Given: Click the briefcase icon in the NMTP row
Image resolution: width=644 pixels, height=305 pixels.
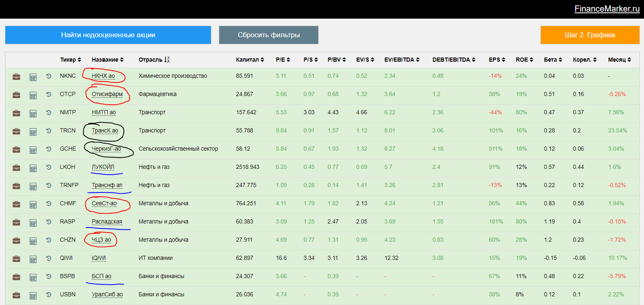Looking at the screenshot, I should coord(16,113).
